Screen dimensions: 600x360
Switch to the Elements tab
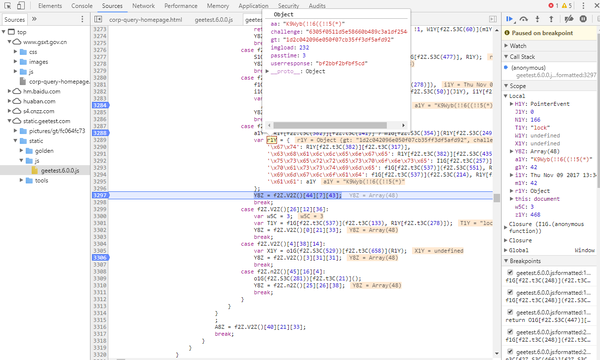coord(50,6)
